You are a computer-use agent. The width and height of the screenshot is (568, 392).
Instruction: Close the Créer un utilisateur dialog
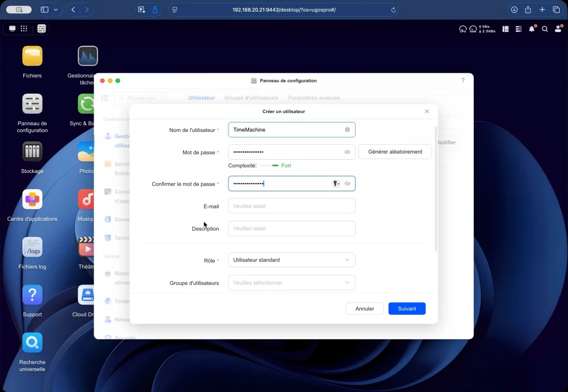click(x=427, y=111)
